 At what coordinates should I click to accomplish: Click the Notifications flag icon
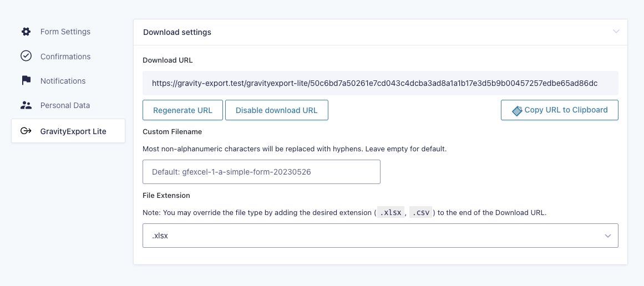pos(26,81)
